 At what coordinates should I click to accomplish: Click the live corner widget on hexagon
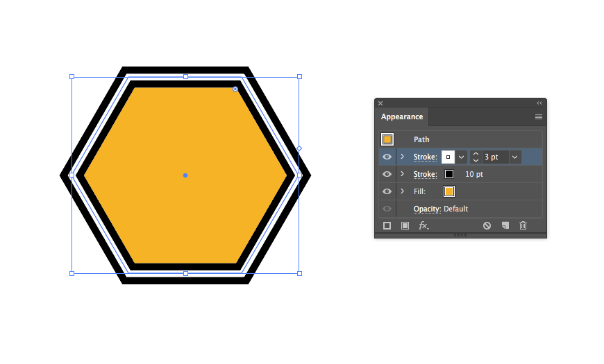235,89
